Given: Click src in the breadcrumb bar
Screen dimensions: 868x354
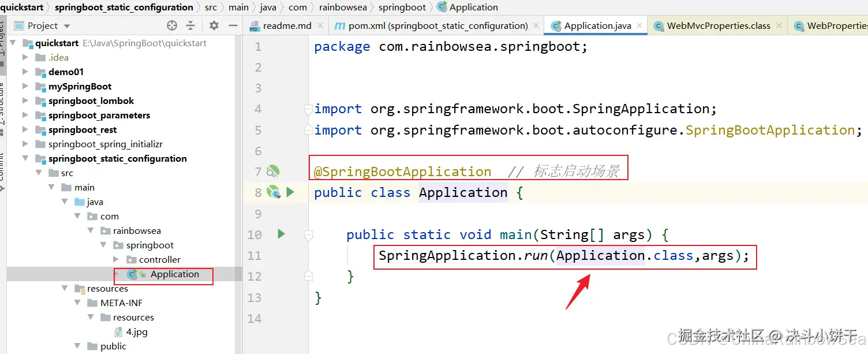Looking at the screenshot, I should [211, 7].
